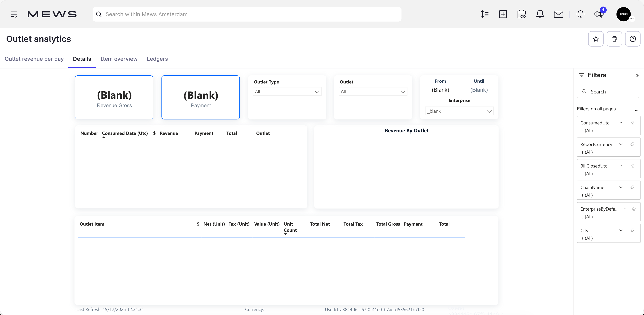Focus the Search within Mews Amsterdam field
Screen dimensions: 644x315
[x=247, y=14]
